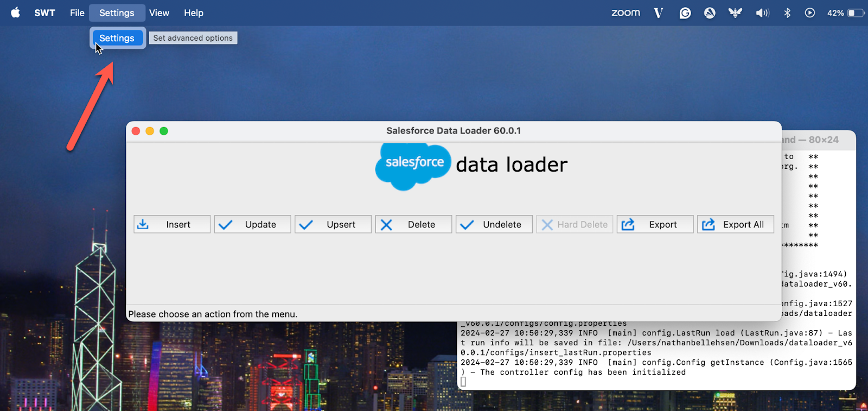The image size is (868, 411).
Task: Choose the Settings dropdown menu item
Action: [117, 38]
